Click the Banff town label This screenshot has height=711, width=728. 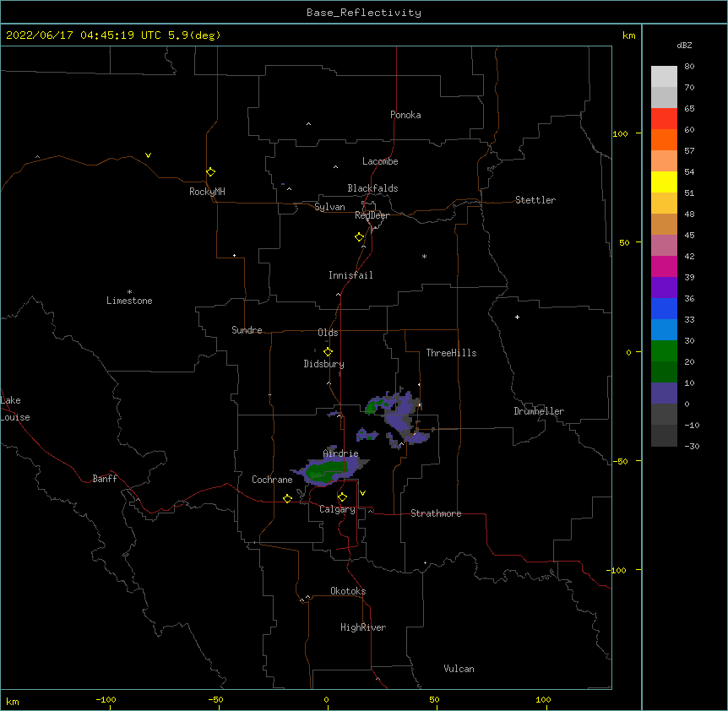point(105,479)
